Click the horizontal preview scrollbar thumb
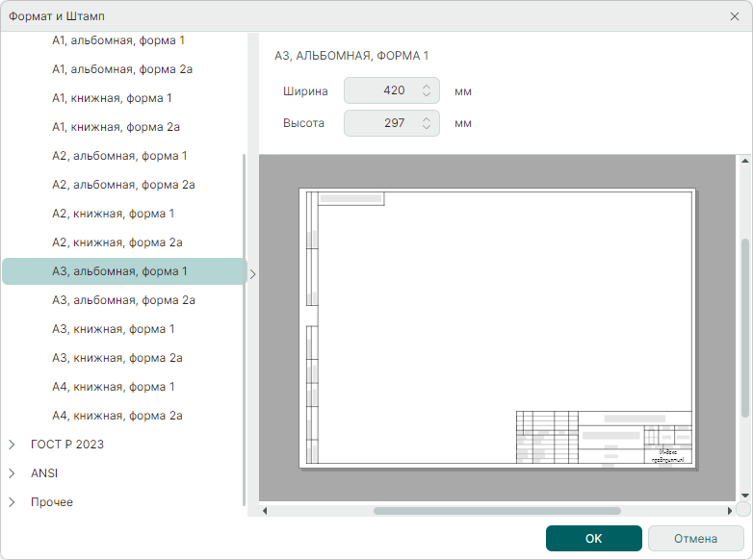Viewport: 753px width, 560px height. point(497,511)
